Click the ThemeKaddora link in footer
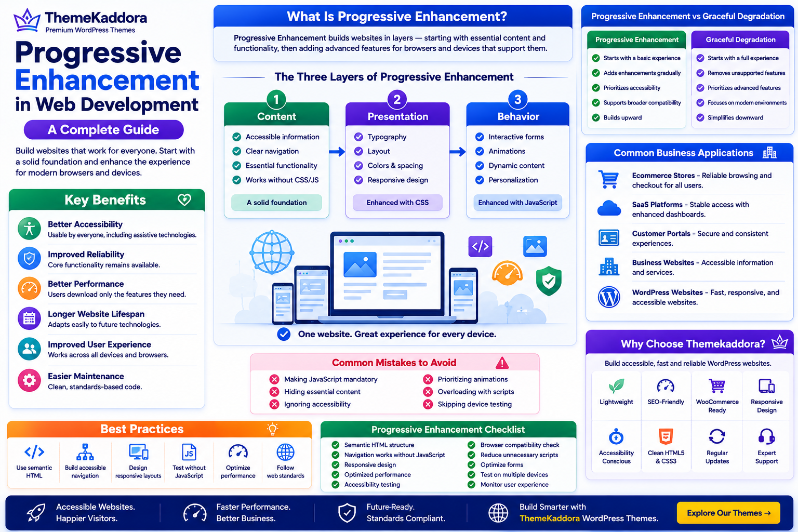This screenshot has width=798, height=532. (x=550, y=518)
